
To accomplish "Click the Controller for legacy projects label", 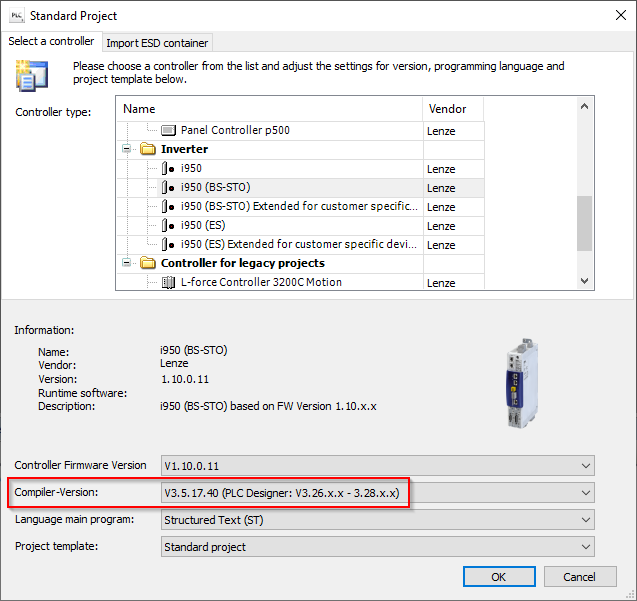I will [243, 263].
